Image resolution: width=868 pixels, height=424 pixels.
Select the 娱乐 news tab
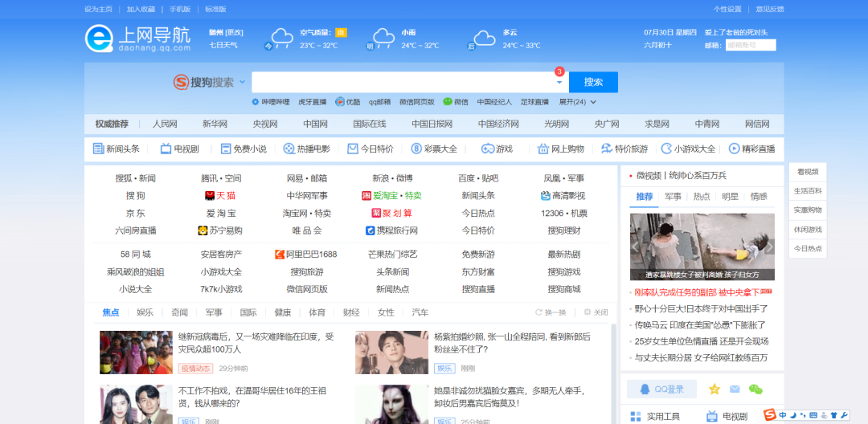tap(145, 312)
